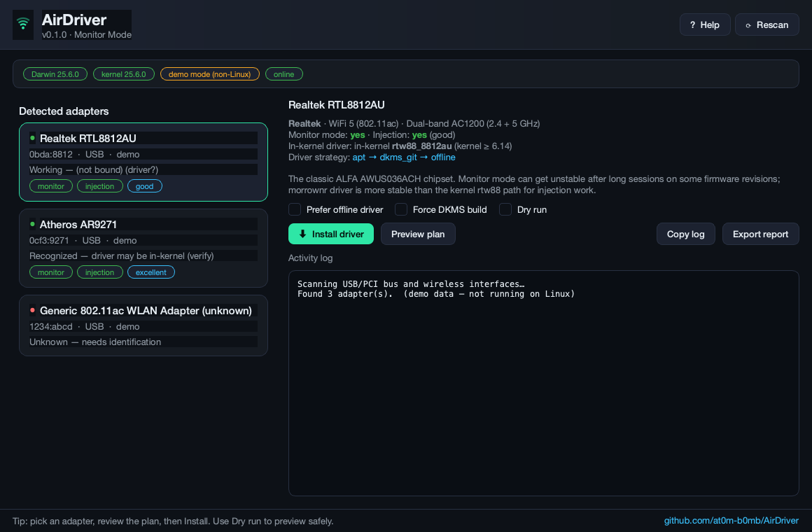Image resolution: width=812 pixels, height=532 pixels.
Task: Click the green status dot of Realtek RTL8812AU
Action: coord(32,138)
